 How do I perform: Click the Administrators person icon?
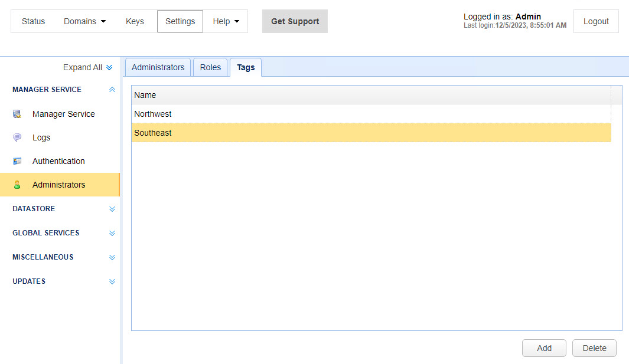(x=17, y=185)
